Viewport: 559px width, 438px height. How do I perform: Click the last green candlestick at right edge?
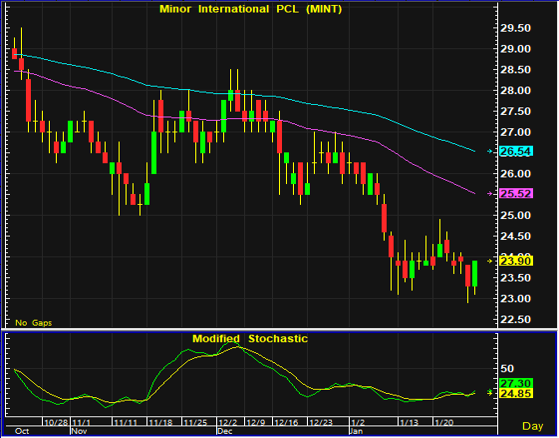pos(475,273)
